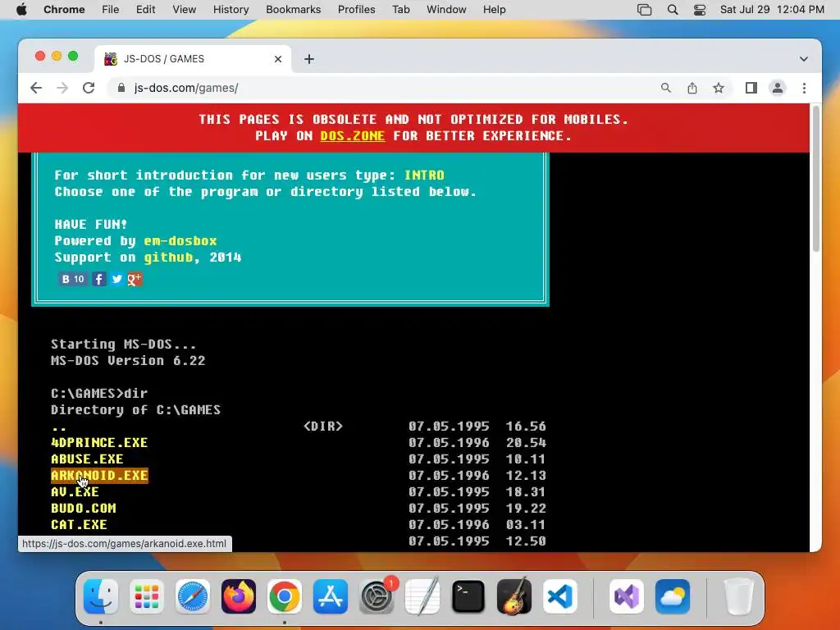The width and height of the screenshot is (840, 630).
Task: Share this page using the share icon
Action: [x=692, y=88]
